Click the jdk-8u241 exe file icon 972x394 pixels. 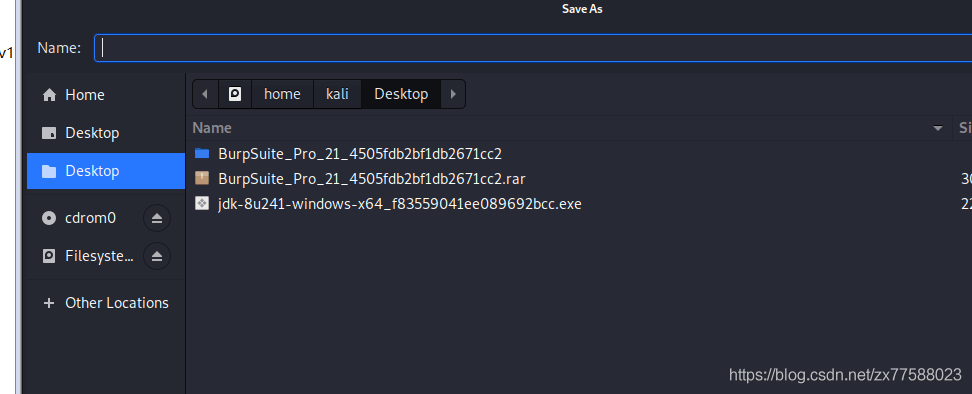click(x=201, y=203)
